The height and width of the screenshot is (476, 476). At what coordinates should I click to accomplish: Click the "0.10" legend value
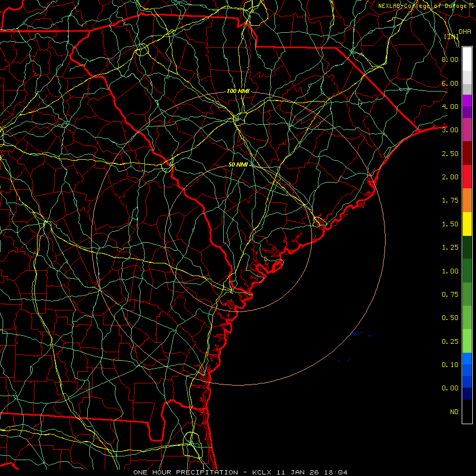pyautogui.click(x=450, y=365)
